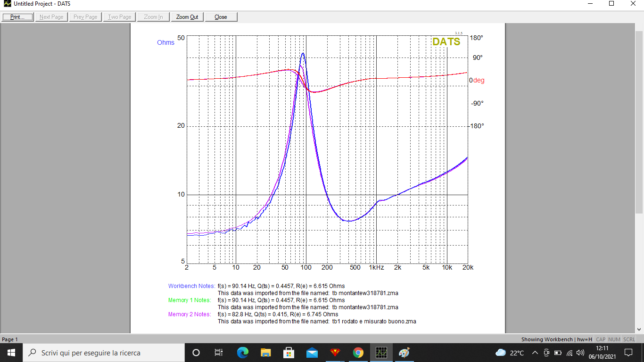
Task: Click 'f(s) = 82.8 Hz' notes line
Action: point(278,314)
